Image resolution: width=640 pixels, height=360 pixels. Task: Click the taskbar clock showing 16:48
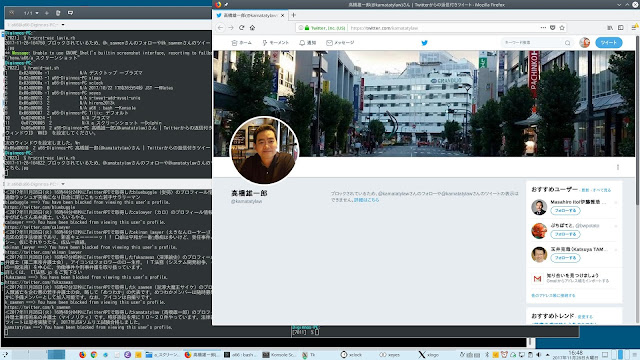[576, 355]
